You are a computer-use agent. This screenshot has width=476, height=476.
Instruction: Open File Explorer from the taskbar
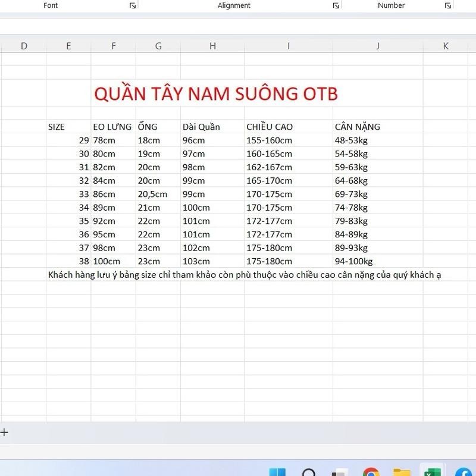[x=402, y=472]
